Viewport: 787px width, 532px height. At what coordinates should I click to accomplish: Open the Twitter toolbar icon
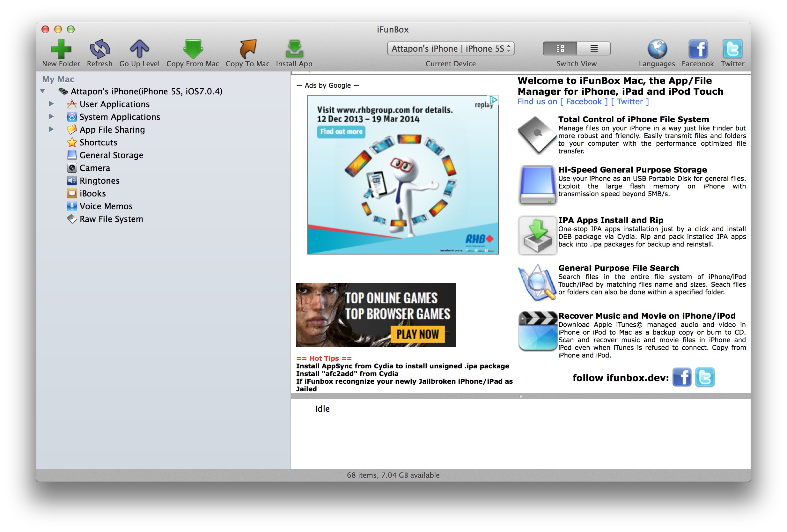[x=732, y=49]
